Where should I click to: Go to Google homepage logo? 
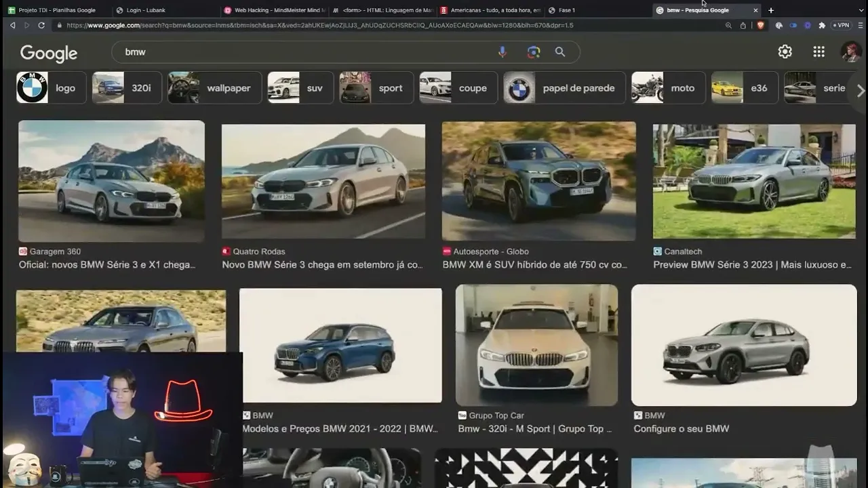[49, 54]
